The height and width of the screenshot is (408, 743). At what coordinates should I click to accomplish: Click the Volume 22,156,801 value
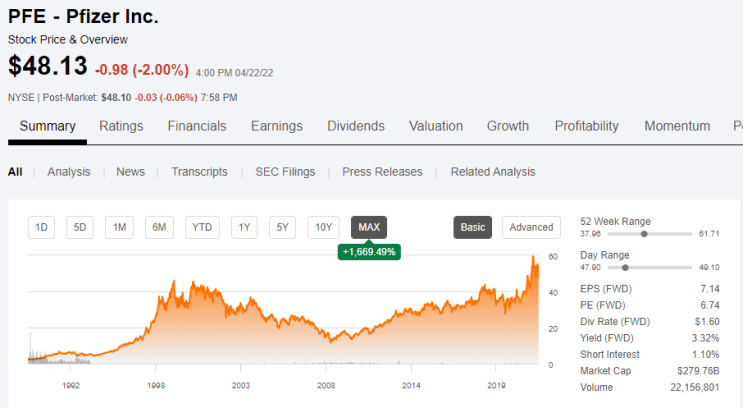click(695, 388)
